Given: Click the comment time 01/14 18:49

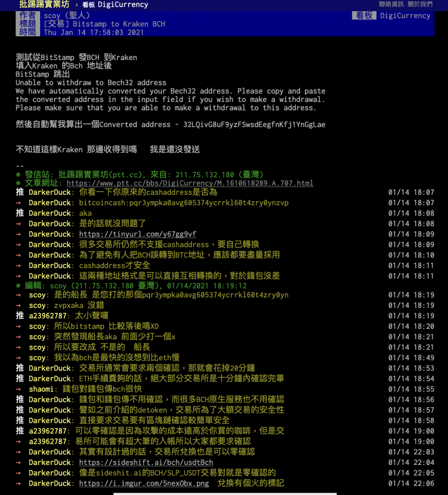Looking at the screenshot, I should point(411,358).
